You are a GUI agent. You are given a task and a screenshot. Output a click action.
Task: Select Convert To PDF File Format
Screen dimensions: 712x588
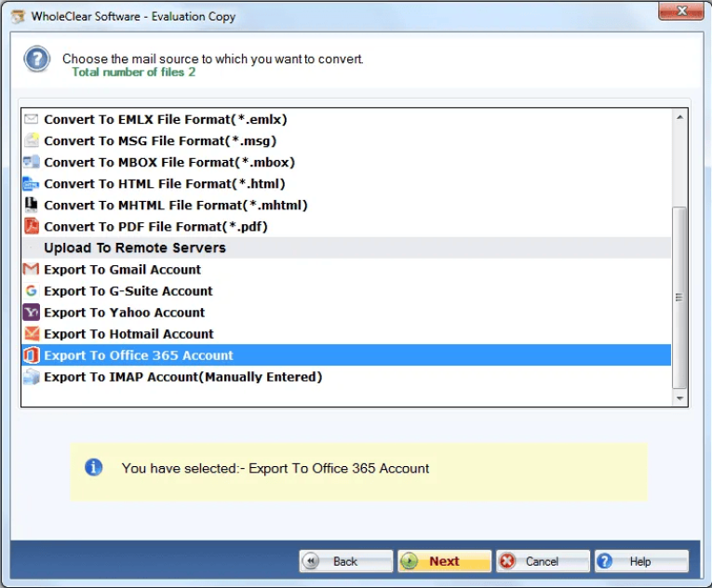pos(346,226)
